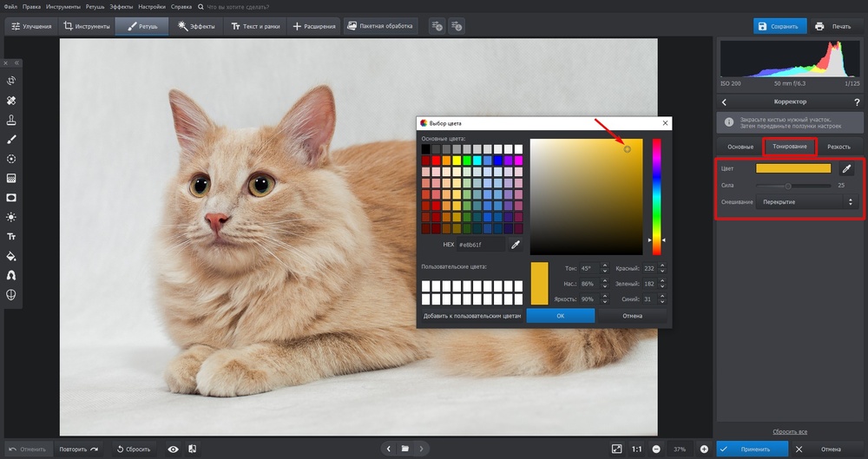The image size is (868, 459).
Task: Select the paint bucket fill tool
Action: click(11, 256)
